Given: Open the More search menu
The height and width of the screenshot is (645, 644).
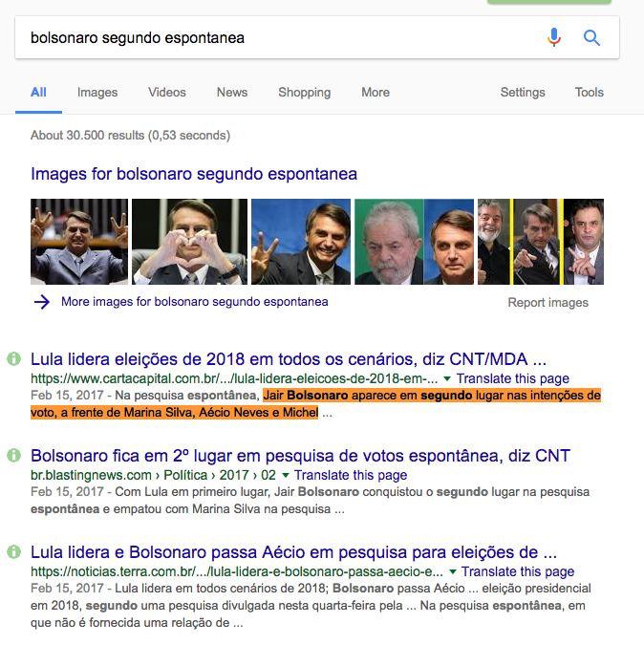Looking at the screenshot, I should pos(376,92).
